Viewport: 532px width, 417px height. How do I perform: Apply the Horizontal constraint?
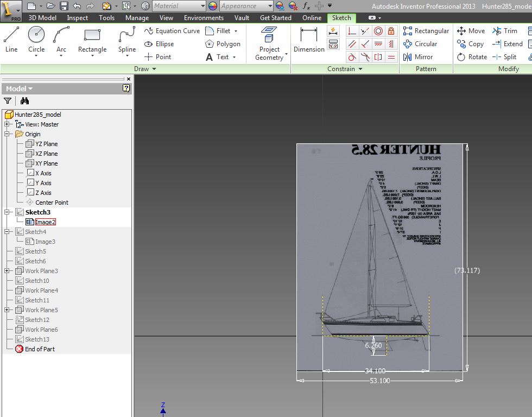tap(378, 44)
